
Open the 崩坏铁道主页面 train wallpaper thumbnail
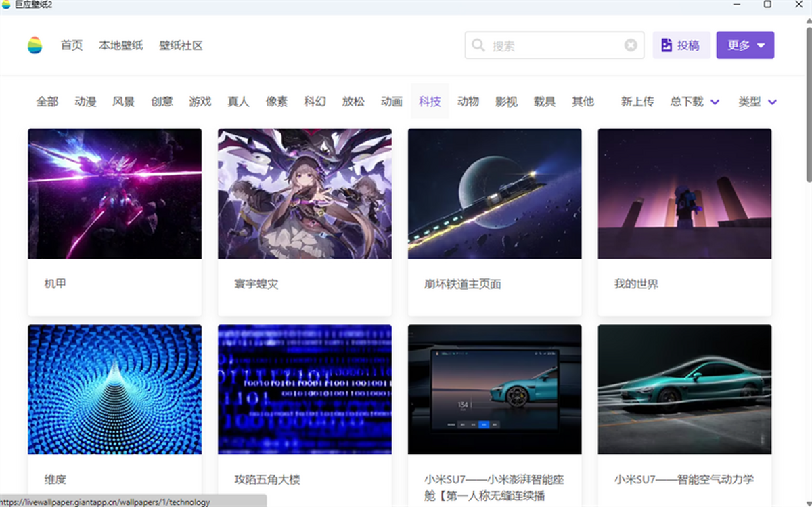click(x=495, y=194)
